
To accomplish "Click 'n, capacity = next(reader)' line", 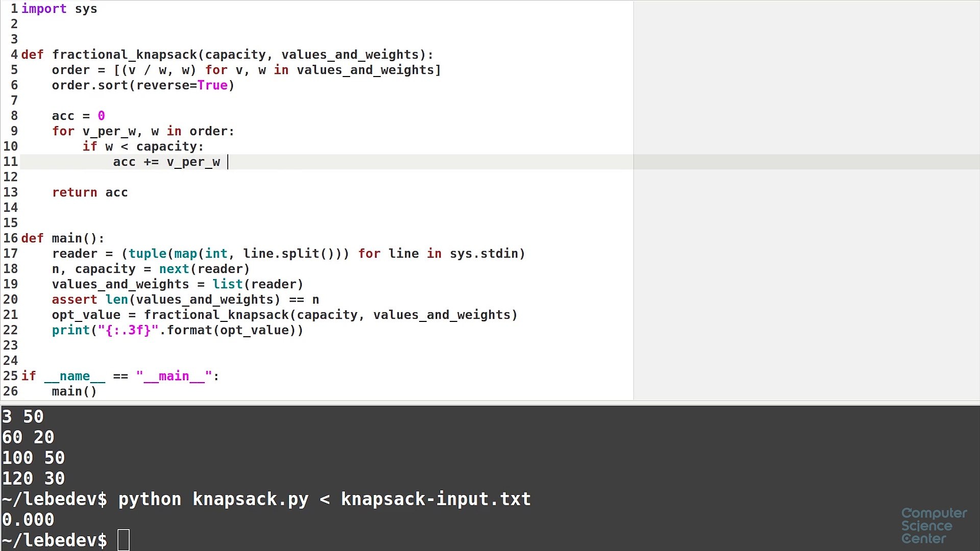I will click(151, 269).
